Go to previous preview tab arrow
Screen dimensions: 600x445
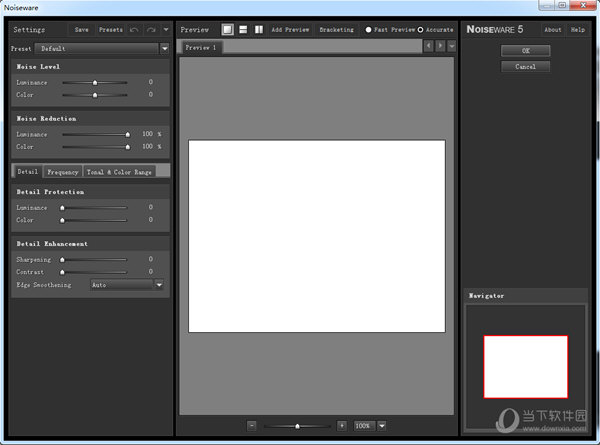click(429, 46)
